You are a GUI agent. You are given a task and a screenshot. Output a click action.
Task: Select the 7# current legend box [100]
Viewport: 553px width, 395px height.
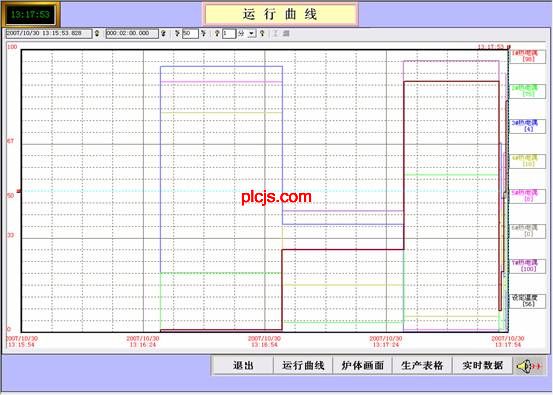click(x=527, y=266)
